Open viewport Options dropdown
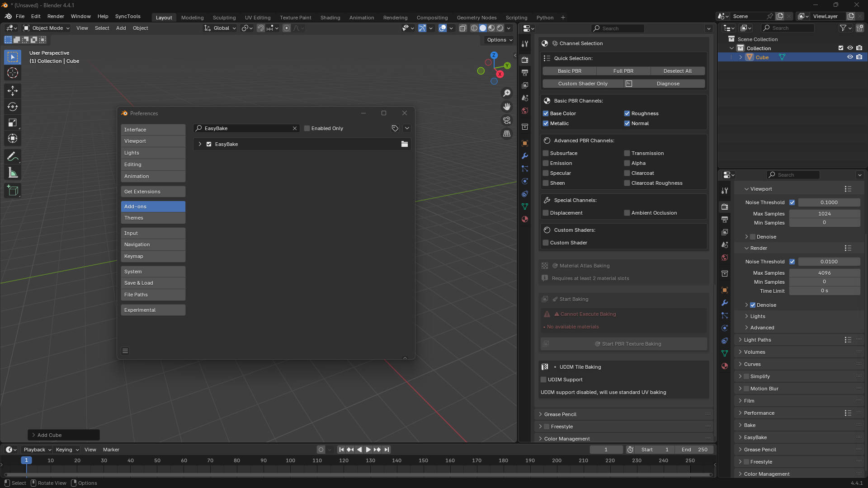The image size is (868, 488). coord(499,40)
